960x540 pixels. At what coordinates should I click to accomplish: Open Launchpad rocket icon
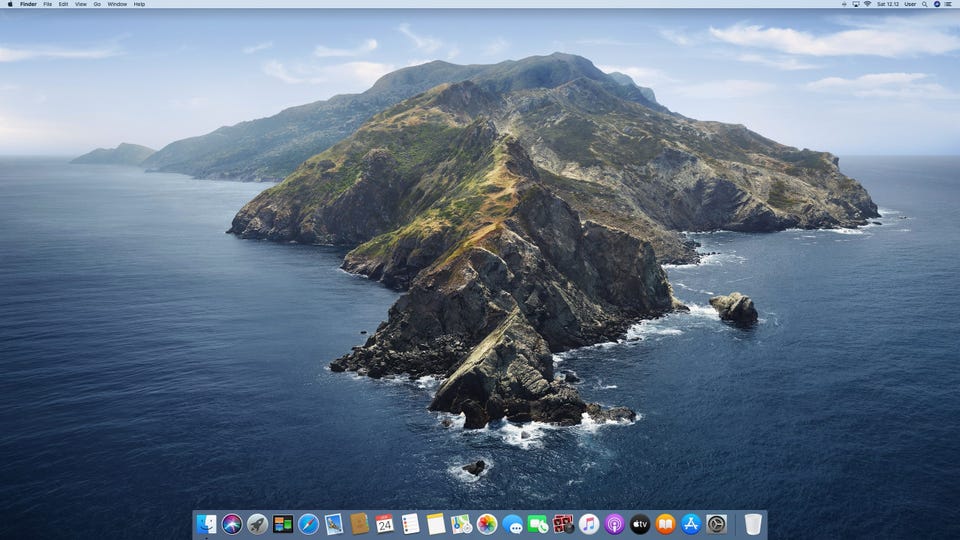click(258, 524)
